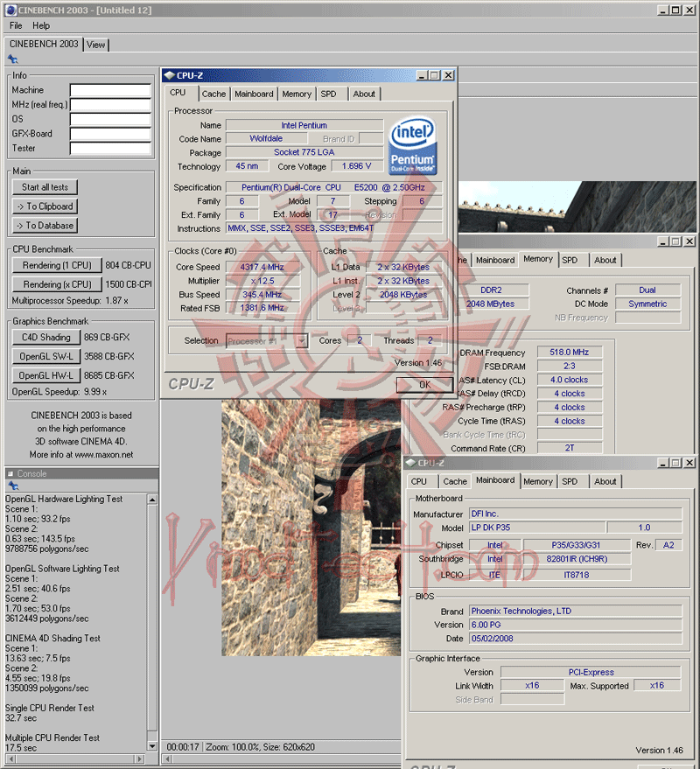Send results with To Database button
700x769 pixels.
pyautogui.click(x=45, y=225)
